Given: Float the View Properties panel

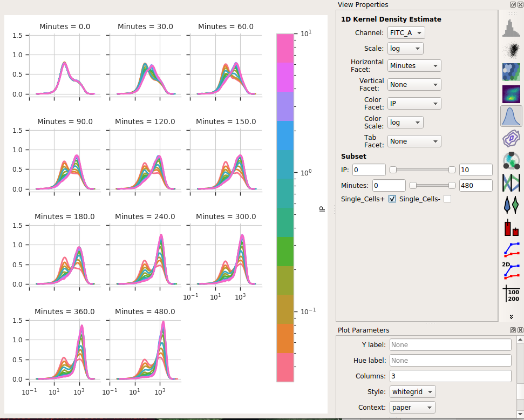Looking at the screenshot, I should click(513, 4).
